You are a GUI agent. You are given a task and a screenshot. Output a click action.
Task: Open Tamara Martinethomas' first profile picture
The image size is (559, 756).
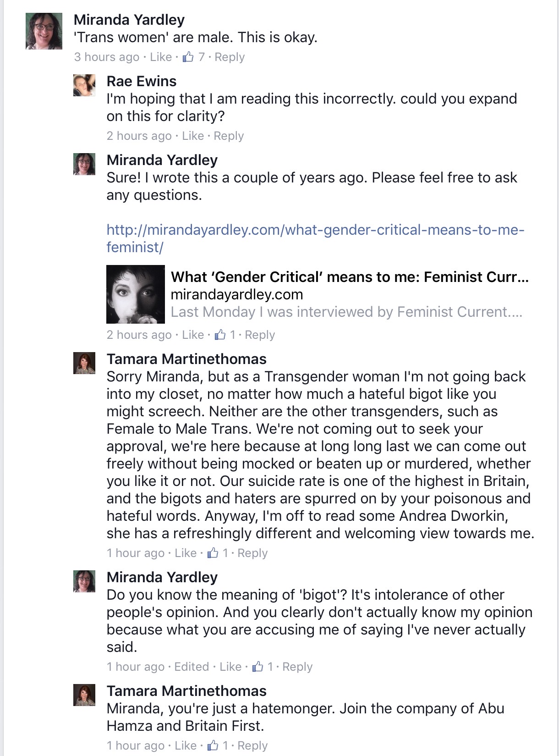click(84, 363)
